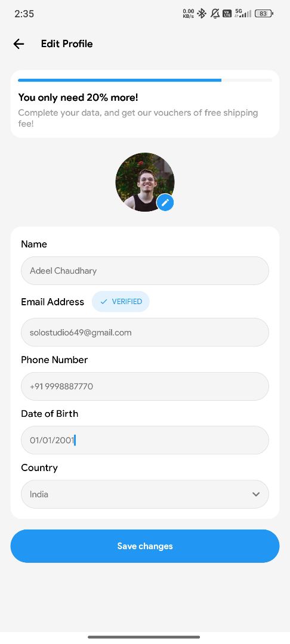The image size is (290, 644).
Task: Tap the free shipping voucher message
Action: [x=138, y=118]
